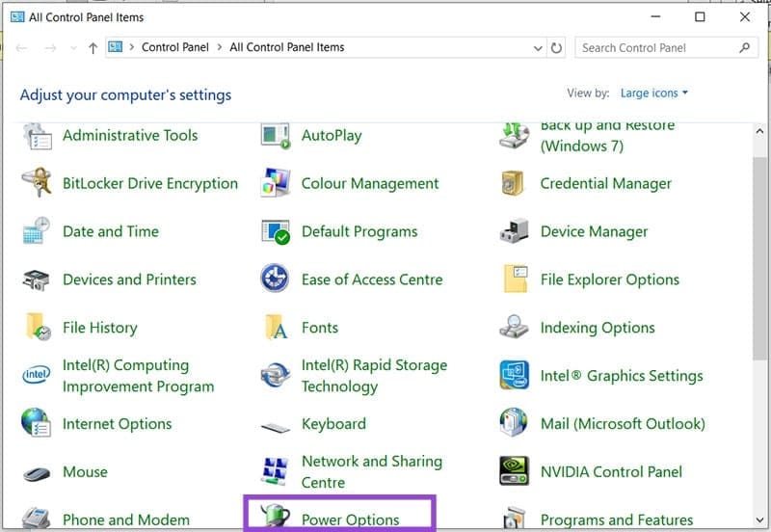Select All Control Panel Items breadcrumb

click(x=286, y=47)
